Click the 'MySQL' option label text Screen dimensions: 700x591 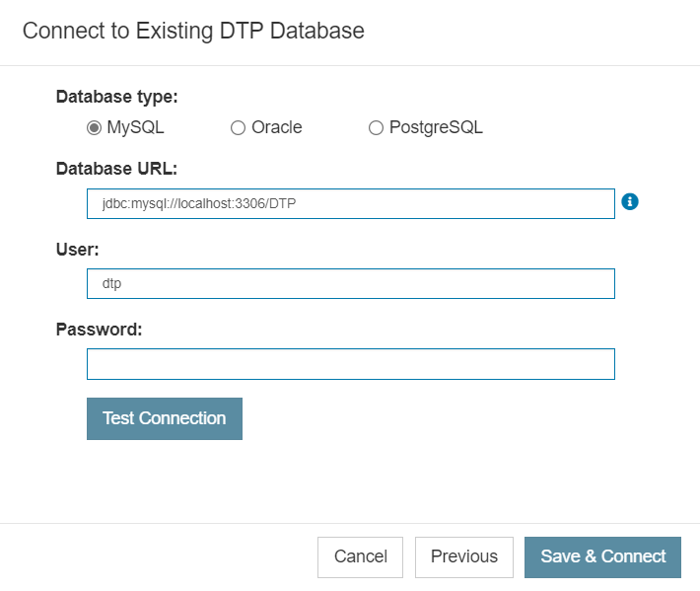click(x=135, y=127)
